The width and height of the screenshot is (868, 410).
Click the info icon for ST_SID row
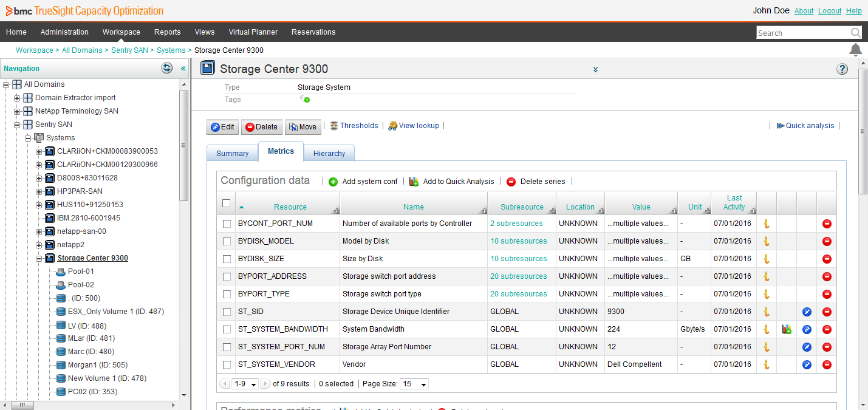(x=766, y=312)
